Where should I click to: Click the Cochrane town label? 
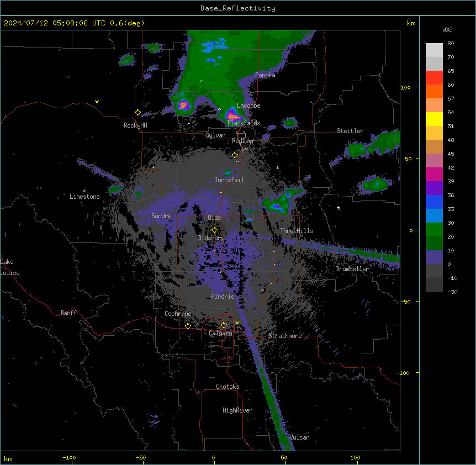click(178, 314)
